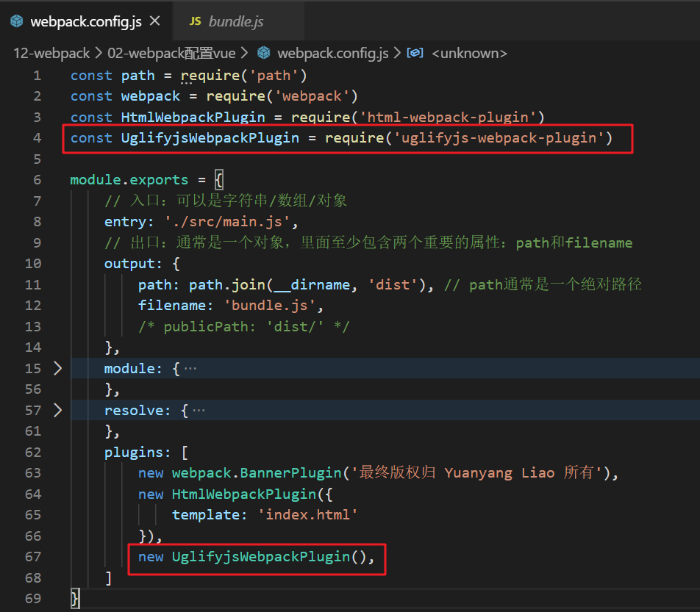
Task: Open the 12-webpack breadcrumb entry
Action: pos(51,53)
